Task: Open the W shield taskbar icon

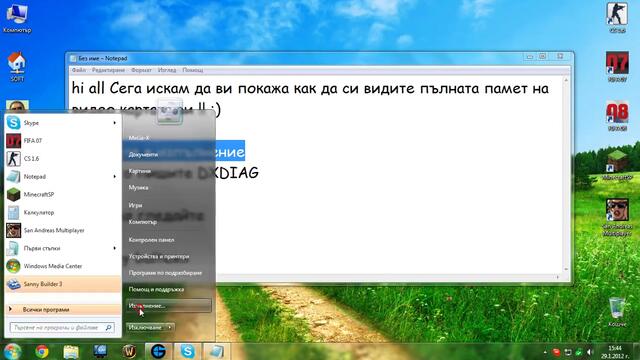Action: pos(129,351)
